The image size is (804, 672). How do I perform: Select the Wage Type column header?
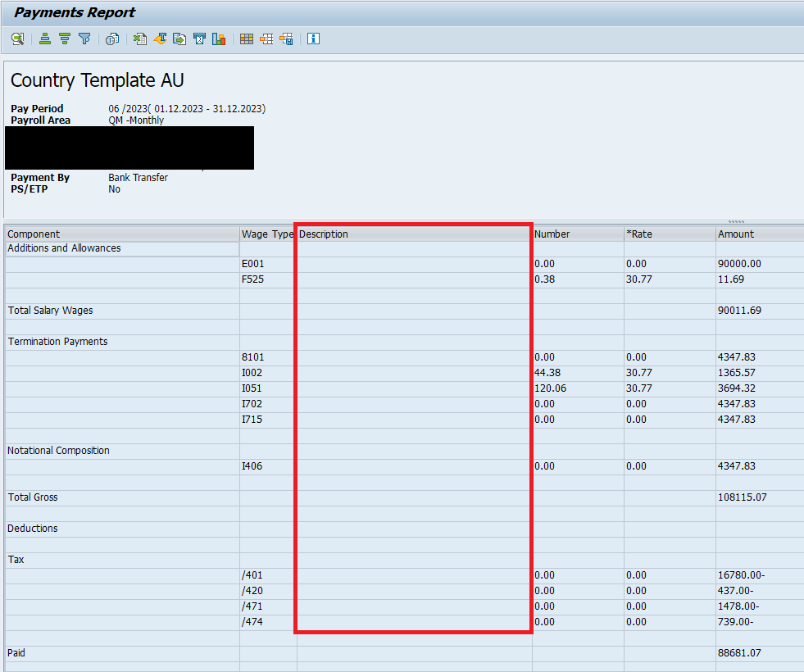pos(268,234)
